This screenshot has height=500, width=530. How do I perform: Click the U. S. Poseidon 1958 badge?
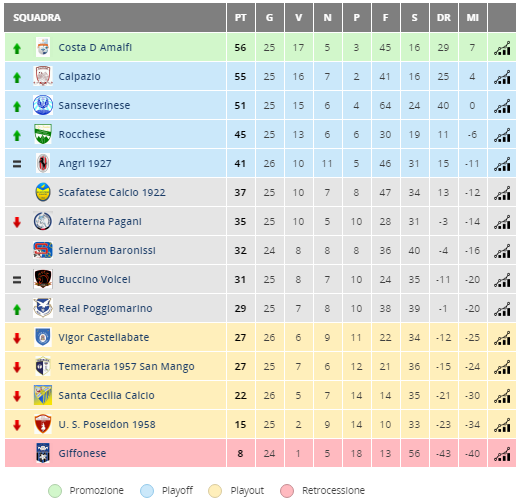(x=43, y=424)
